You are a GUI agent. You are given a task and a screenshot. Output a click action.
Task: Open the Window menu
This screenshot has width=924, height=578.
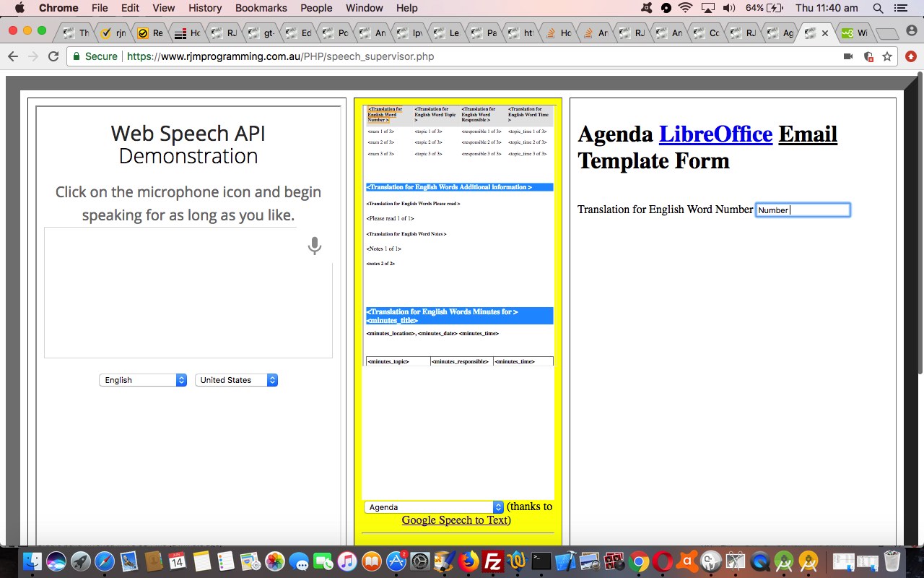[x=365, y=8]
